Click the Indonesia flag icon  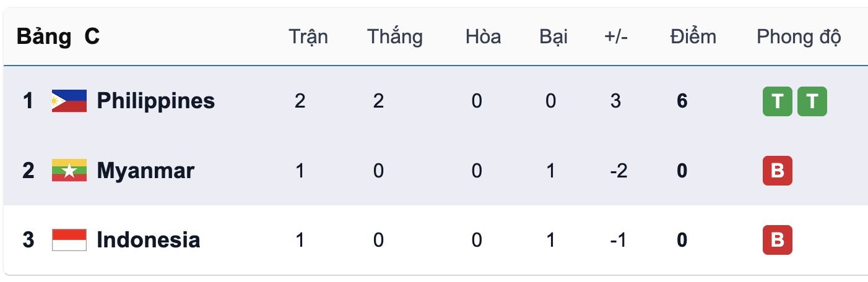point(69,240)
